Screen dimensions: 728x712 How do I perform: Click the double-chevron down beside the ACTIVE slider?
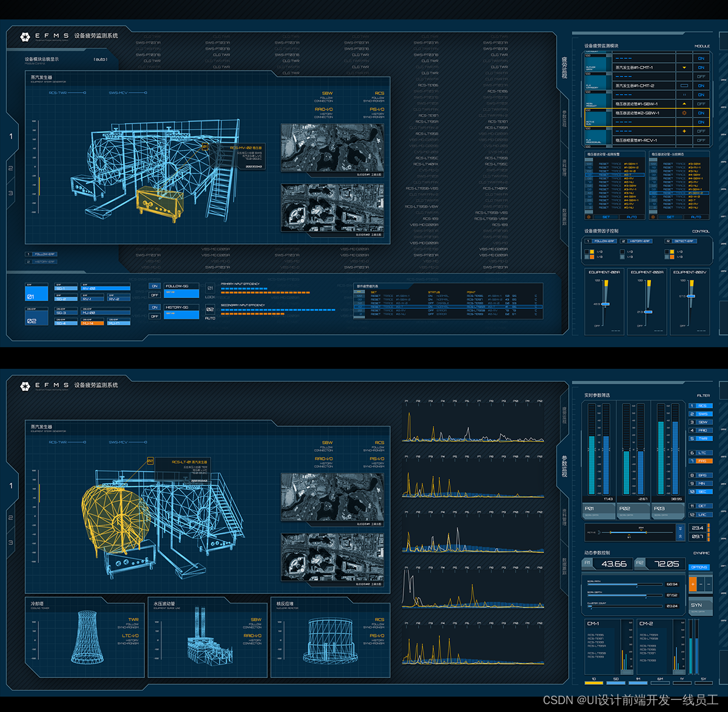(680, 529)
